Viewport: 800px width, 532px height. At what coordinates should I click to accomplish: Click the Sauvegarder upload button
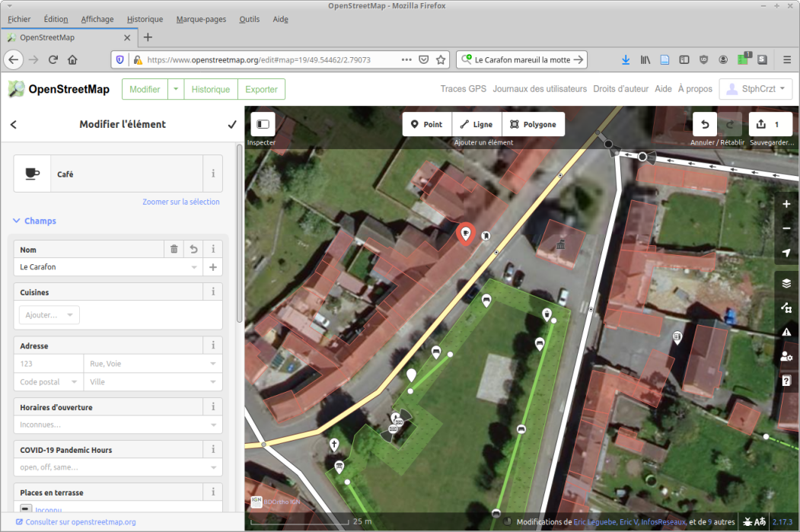[x=770, y=124]
